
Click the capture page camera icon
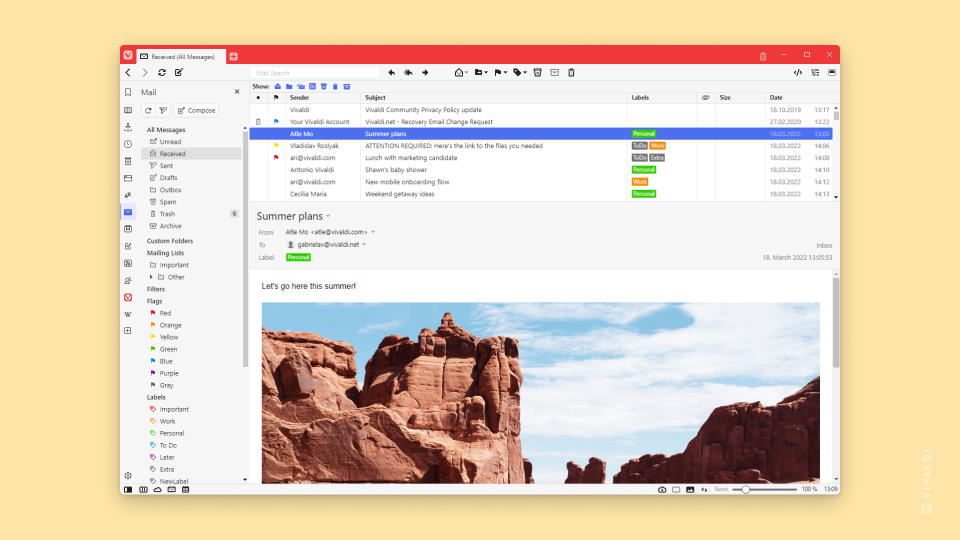click(x=662, y=490)
